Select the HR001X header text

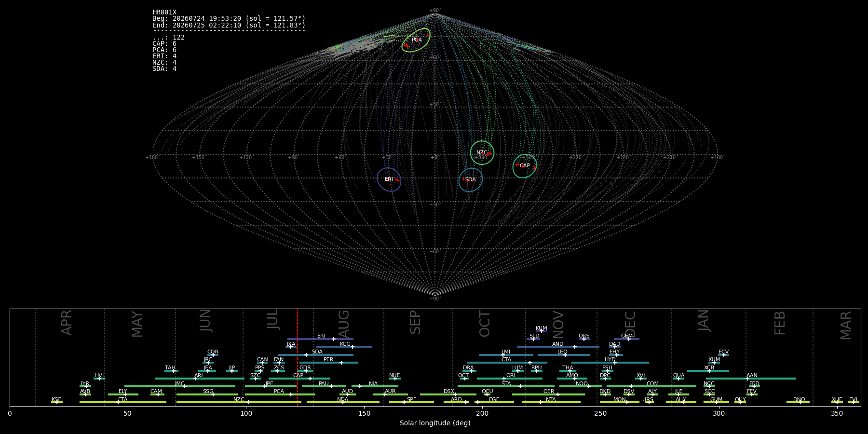click(164, 13)
